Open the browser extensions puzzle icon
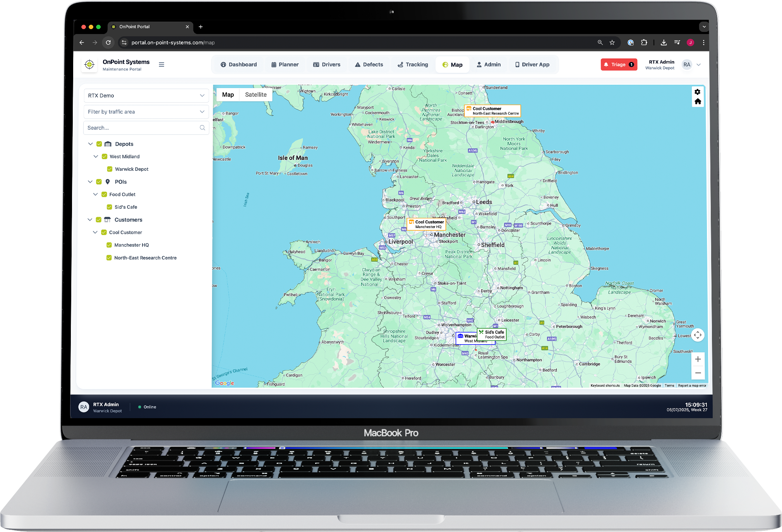Image resolution: width=782 pixels, height=532 pixels. [x=644, y=43]
